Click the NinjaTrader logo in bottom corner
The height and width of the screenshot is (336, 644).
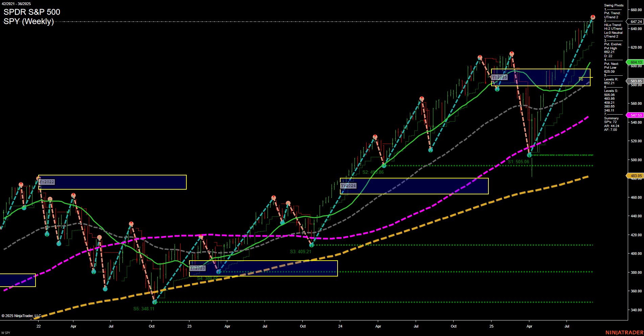coord(624,333)
